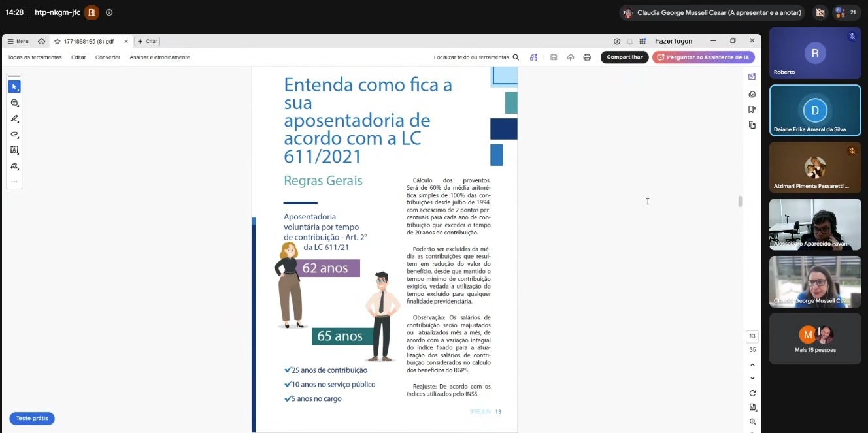The width and height of the screenshot is (868, 433).
Task: Click the Localizar texto ou ferramentas field
Action: pos(476,57)
